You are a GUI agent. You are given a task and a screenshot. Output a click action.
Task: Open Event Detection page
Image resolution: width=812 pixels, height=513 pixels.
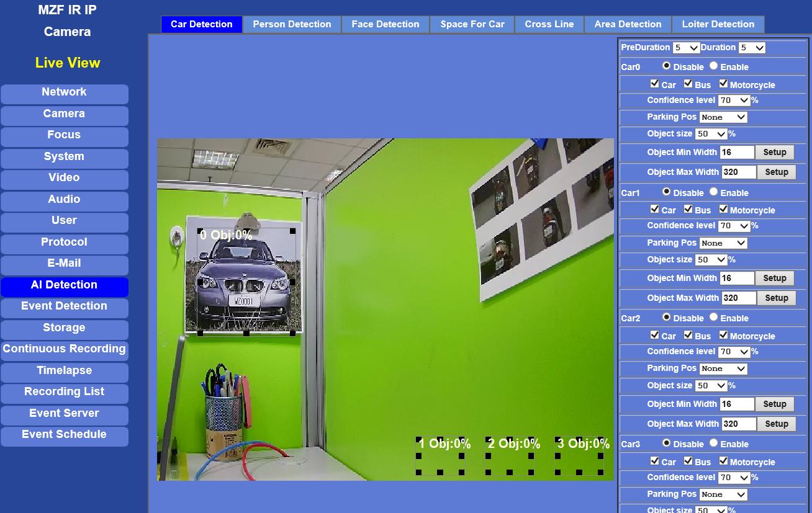[65, 308]
